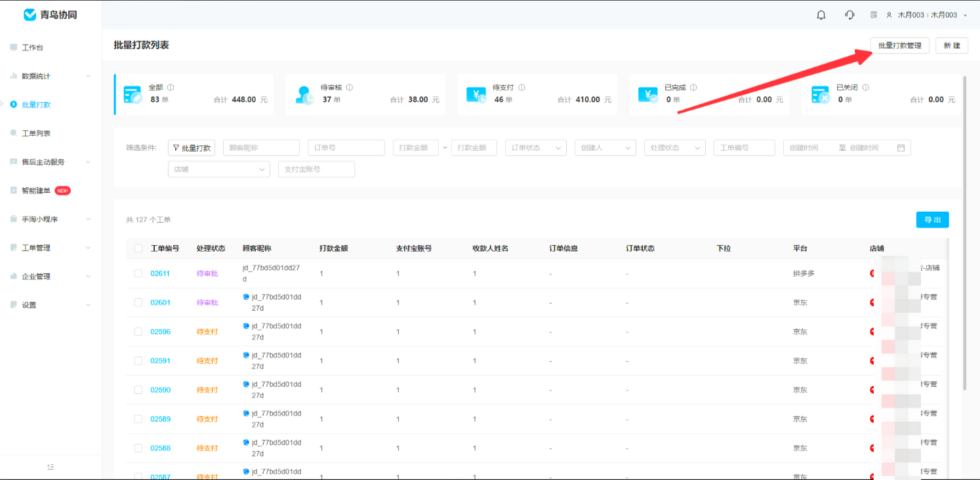Image resolution: width=980 pixels, height=480 pixels.
Task: Open the 店铺 filter dropdown
Action: pos(219,169)
